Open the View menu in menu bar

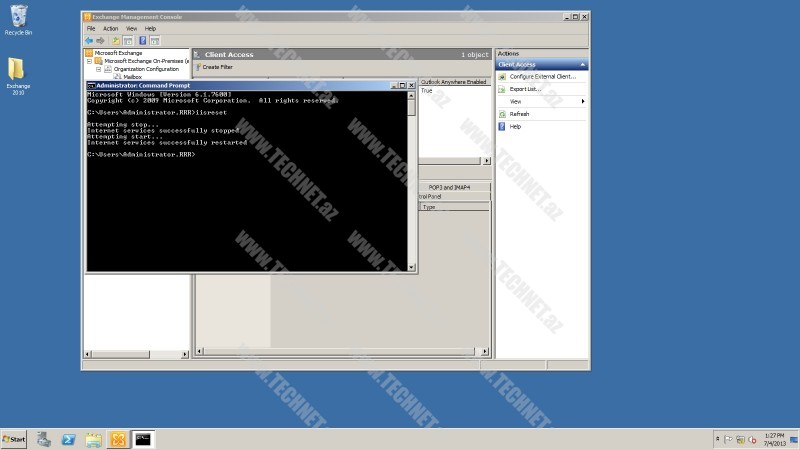point(131,29)
